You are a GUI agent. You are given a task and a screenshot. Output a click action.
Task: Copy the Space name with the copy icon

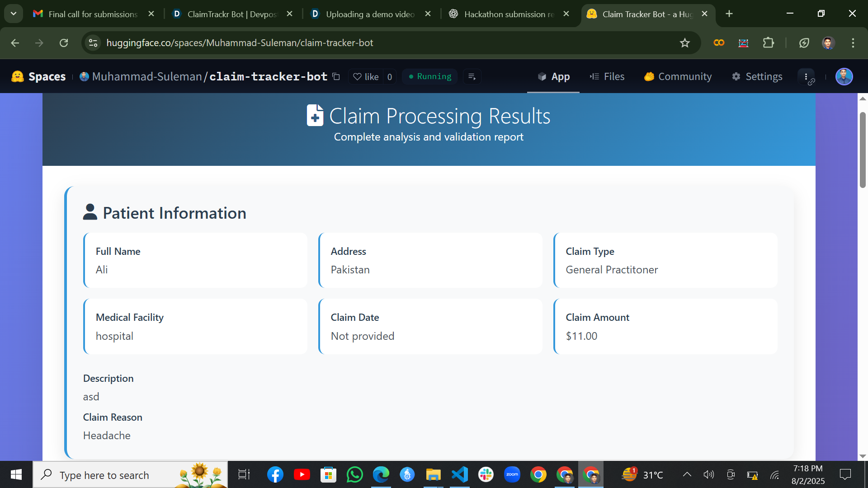336,77
